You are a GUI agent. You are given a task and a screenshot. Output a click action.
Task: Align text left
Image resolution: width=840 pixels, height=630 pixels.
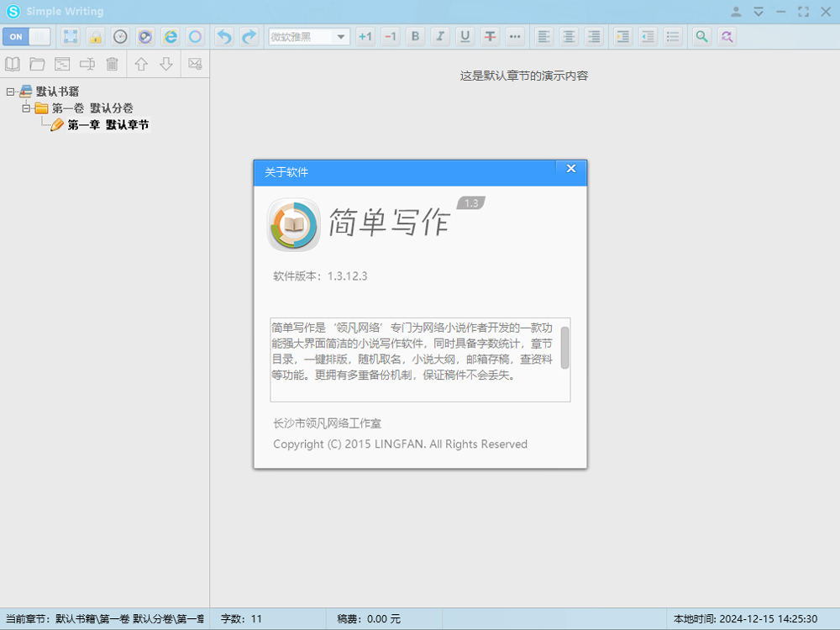[543, 36]
